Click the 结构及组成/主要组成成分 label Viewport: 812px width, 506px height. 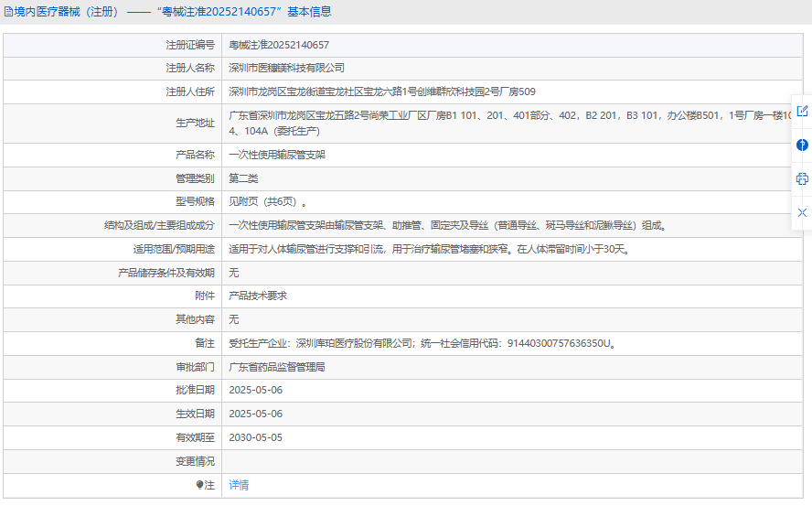pos(159,225)
